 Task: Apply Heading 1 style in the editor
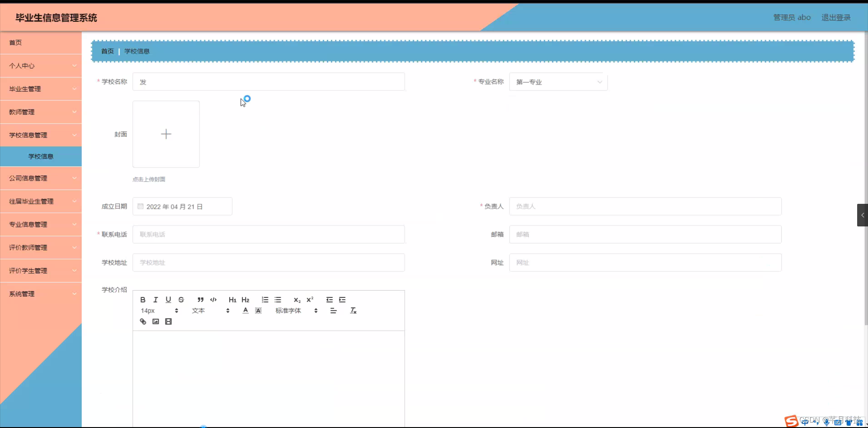(232, 300)
